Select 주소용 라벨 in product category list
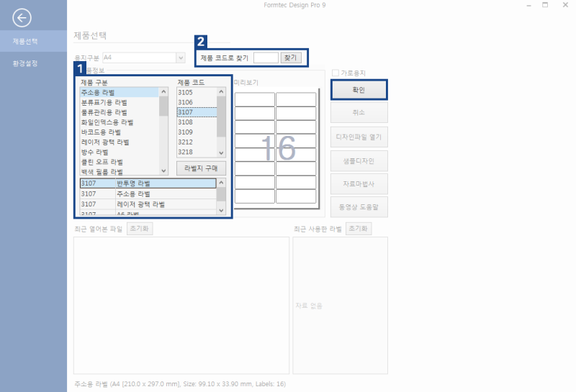Image resolution: width=576 pixels, height=392 pixels. click(120, 93)
